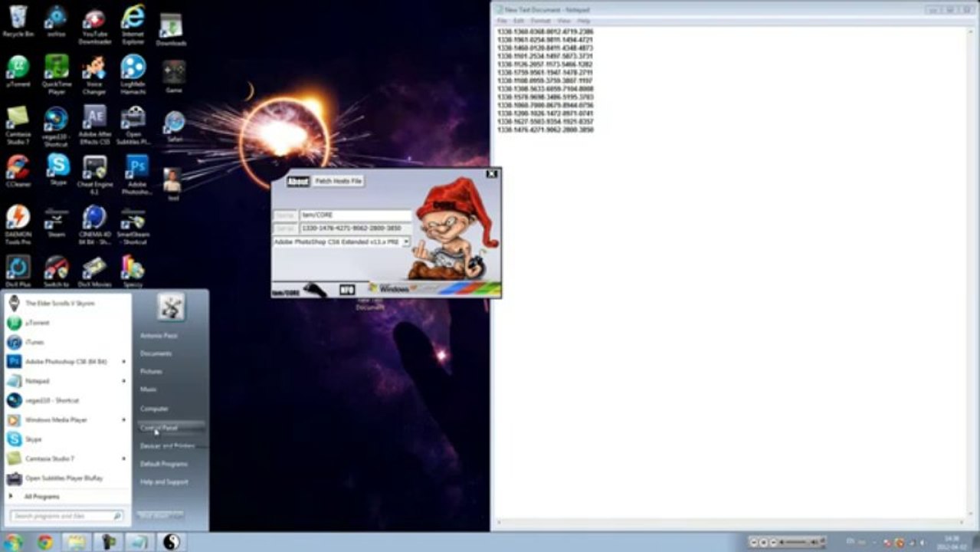
Task: Launch LogMeIn Hamachi desktop icon
Action: click(x=133, y=74)
